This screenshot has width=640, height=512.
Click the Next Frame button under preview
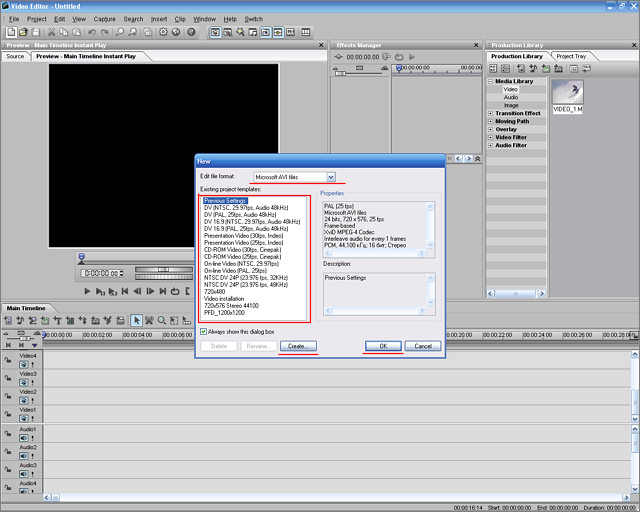pos(150,291)
